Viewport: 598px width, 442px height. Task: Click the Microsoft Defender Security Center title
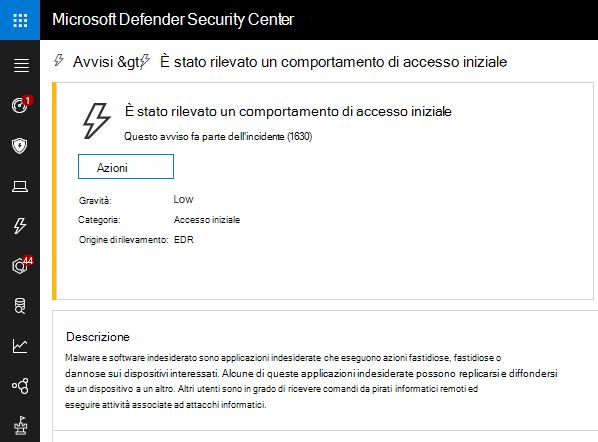tap(173, 20)
